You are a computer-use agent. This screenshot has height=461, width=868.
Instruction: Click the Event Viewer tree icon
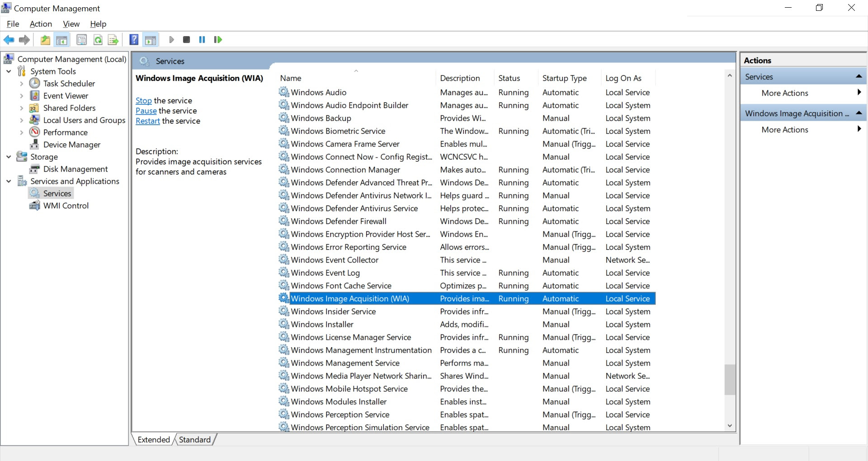[x=35, y=95]
